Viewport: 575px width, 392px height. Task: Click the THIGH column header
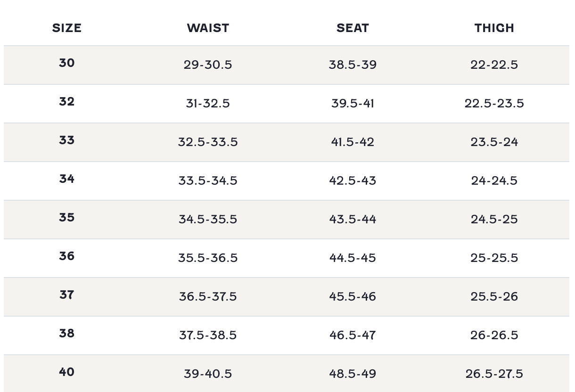pos(494,28)
